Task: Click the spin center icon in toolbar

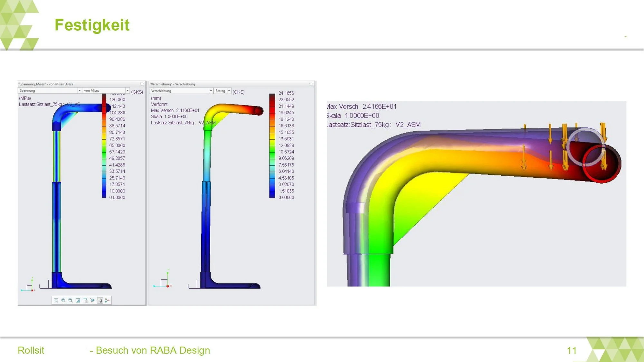Action: (93, 300)
